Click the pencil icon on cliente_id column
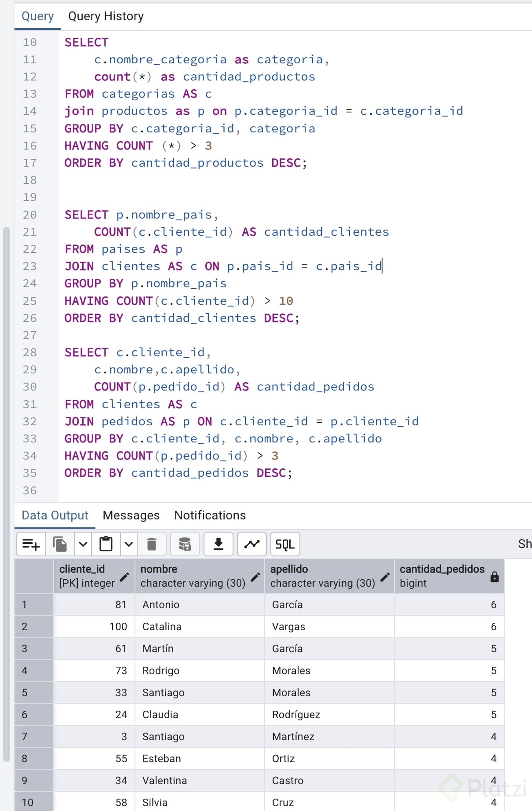 (x=124, y=577)
